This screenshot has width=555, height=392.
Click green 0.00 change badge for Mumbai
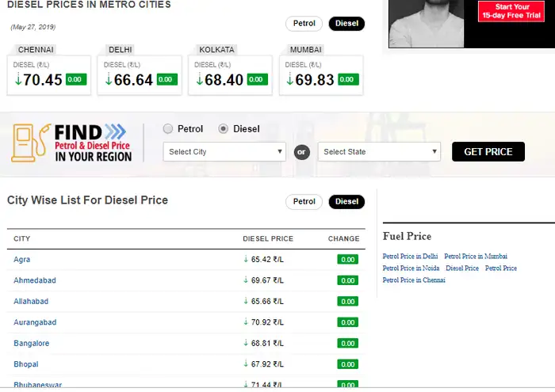(347, 79)
